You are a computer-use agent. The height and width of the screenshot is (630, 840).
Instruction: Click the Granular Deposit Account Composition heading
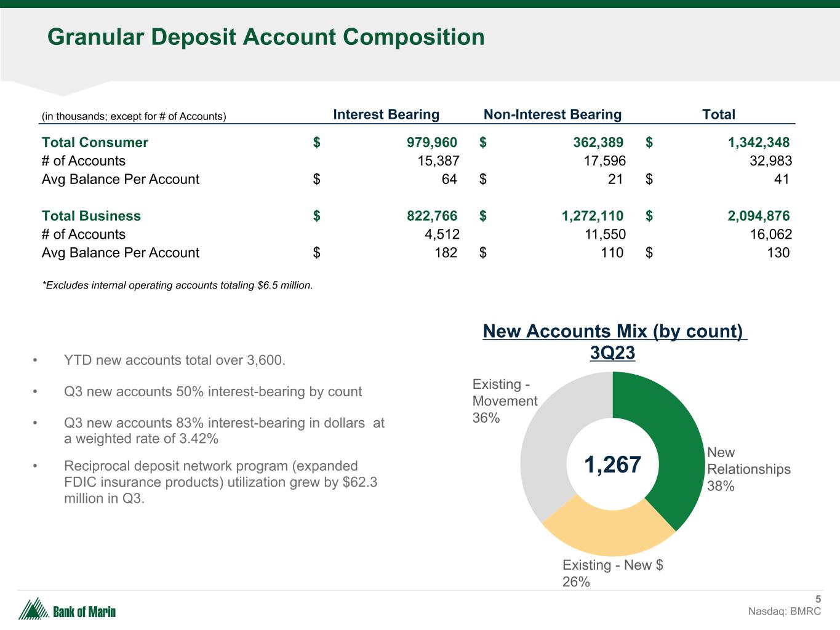point(266,37)
